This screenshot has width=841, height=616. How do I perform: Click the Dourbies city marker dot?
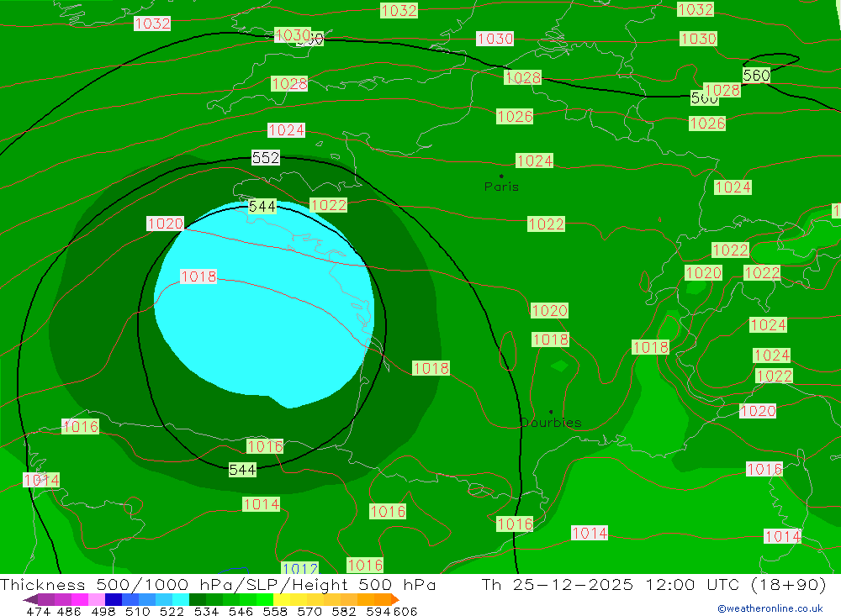(x=551, y=412)
